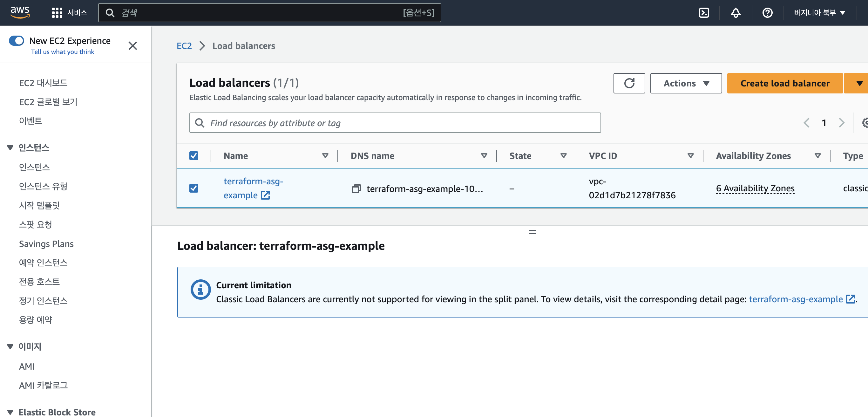Click the Current limitation info icon
Screen dimensions: 868x417
click(200, 289)
